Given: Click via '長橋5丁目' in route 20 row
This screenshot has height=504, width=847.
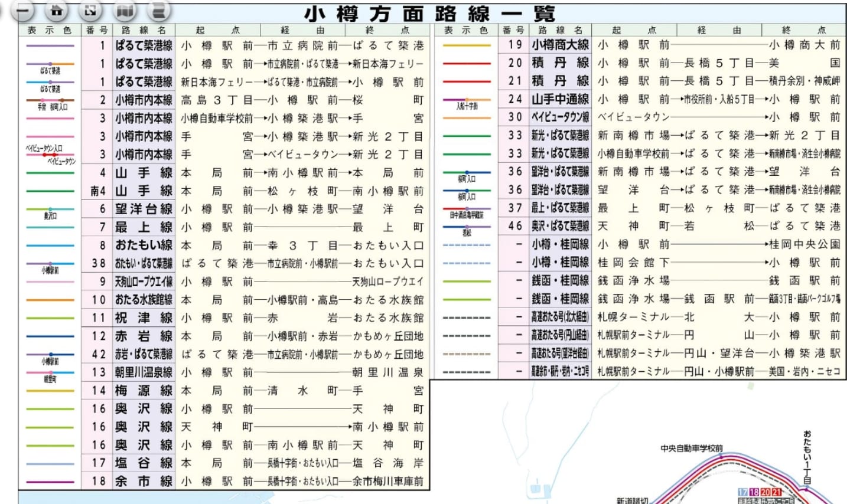Looking at the screenshot, I should point(719,63).
